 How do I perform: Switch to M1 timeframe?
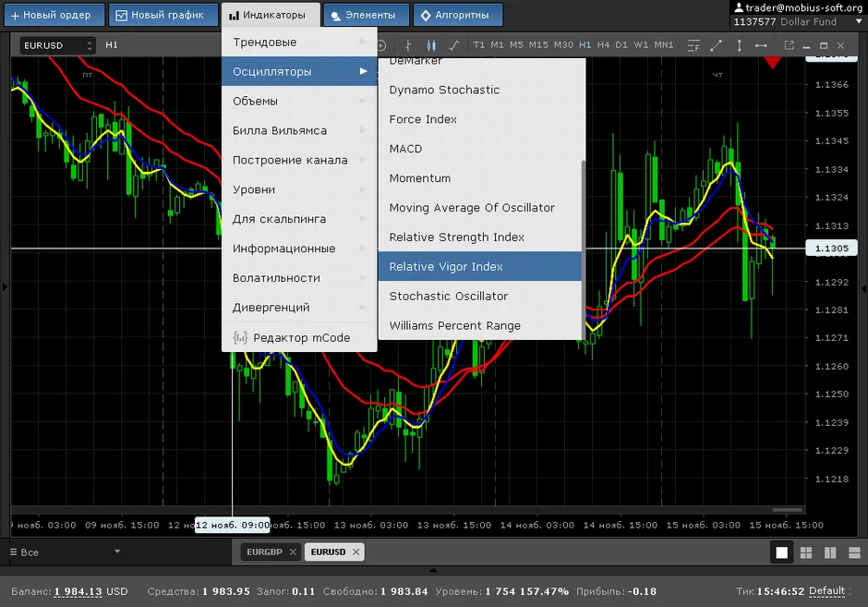(x=497, y=45)
